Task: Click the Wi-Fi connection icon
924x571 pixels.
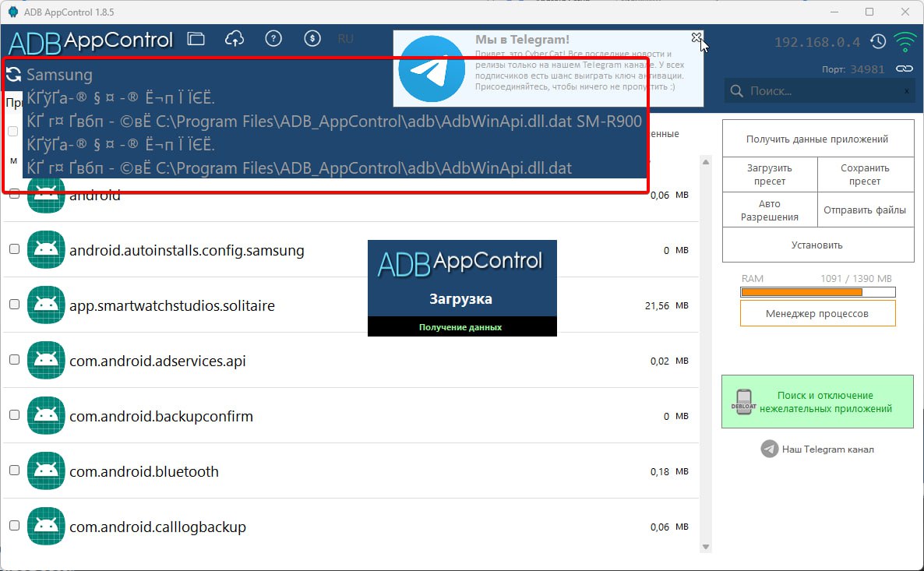Action: 905,42
